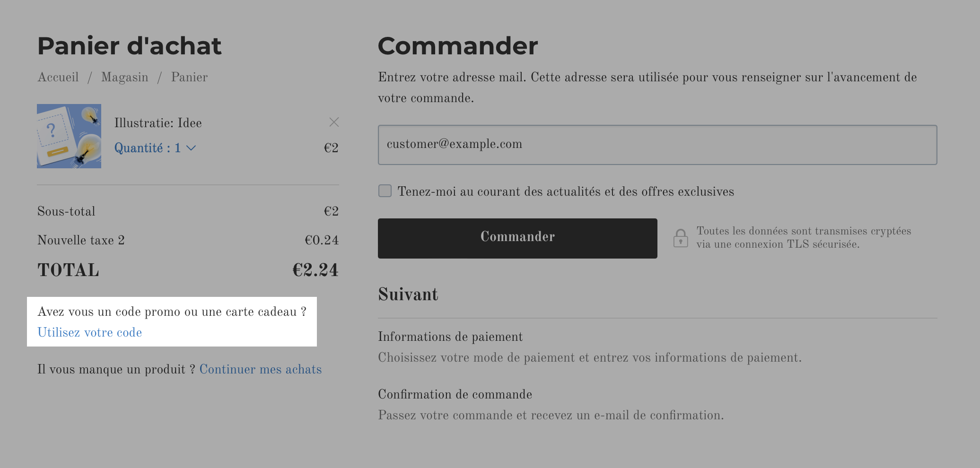
Task: Enable the newsletter and exclusive offers checkbox
Action: (385, 191)
